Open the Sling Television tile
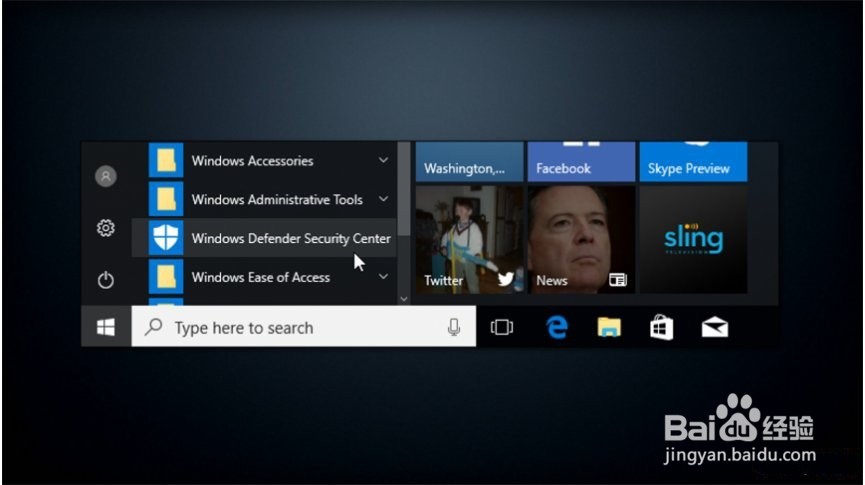Image resolution: width=865 pixels, height=485 pixels. 693,239
